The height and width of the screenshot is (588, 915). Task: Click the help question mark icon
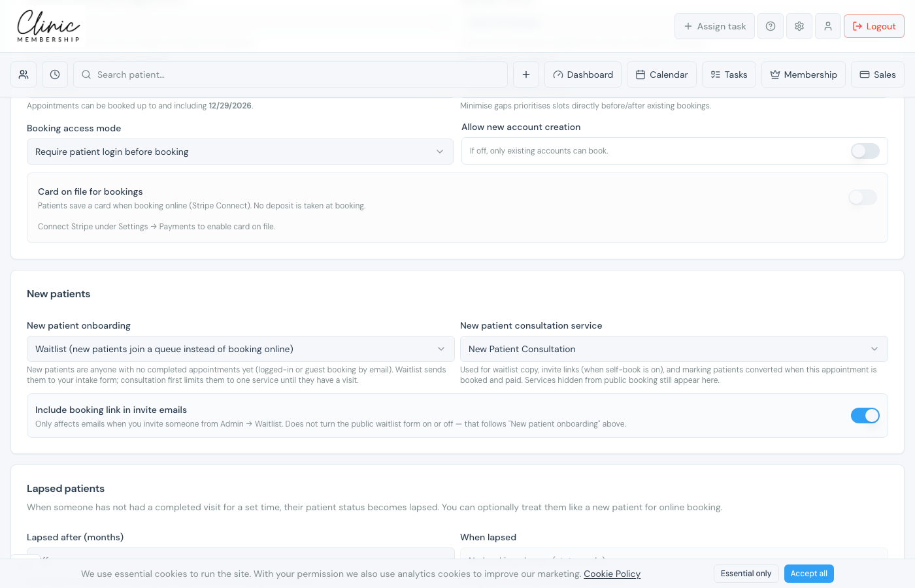click(x=771, y=26)
